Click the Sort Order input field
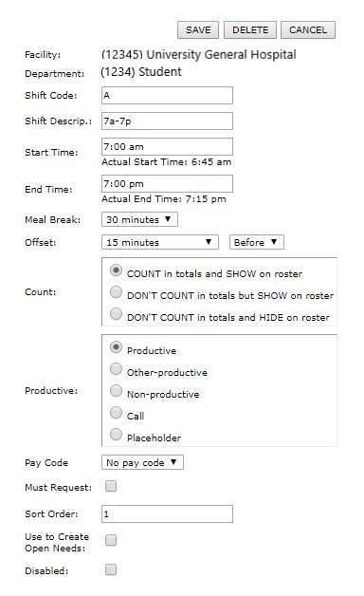The width and height of the screenshot is (364, 596). [x=167, y=513]
